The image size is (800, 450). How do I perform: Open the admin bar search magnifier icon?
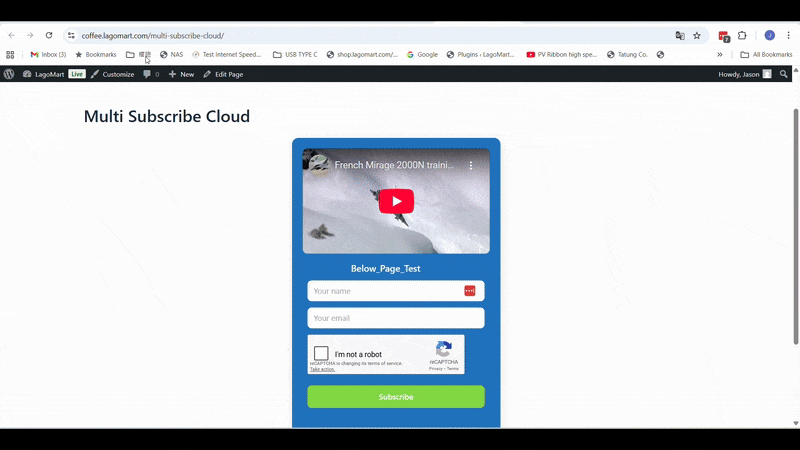coord(784,74)
